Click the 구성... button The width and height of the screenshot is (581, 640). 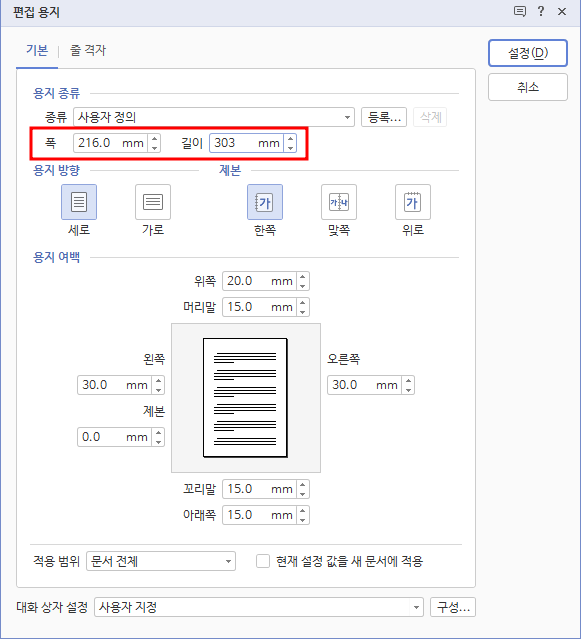pyautogui.click(x=453, y=607)
